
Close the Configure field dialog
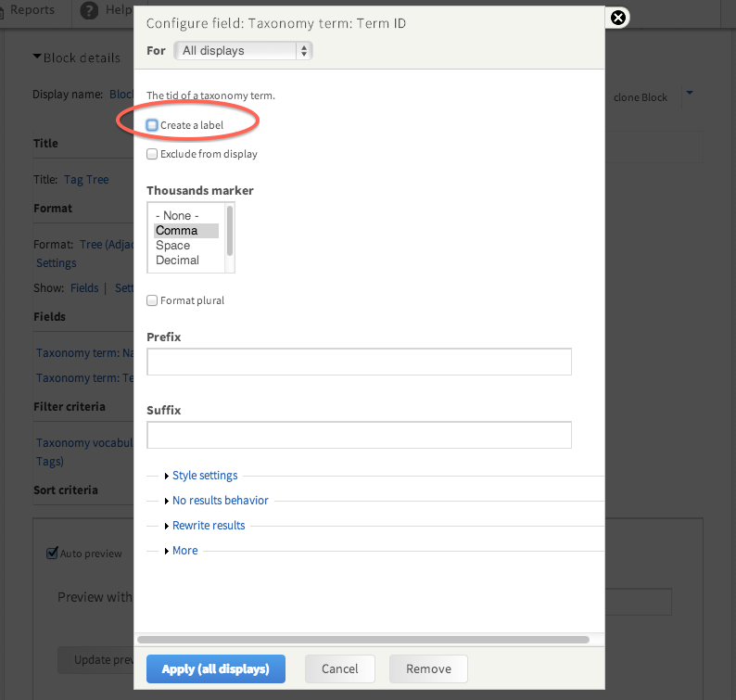point(618,18)
